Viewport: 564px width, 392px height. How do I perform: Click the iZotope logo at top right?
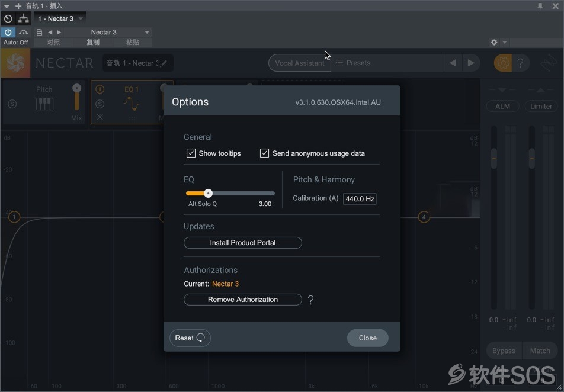(549, 63)
